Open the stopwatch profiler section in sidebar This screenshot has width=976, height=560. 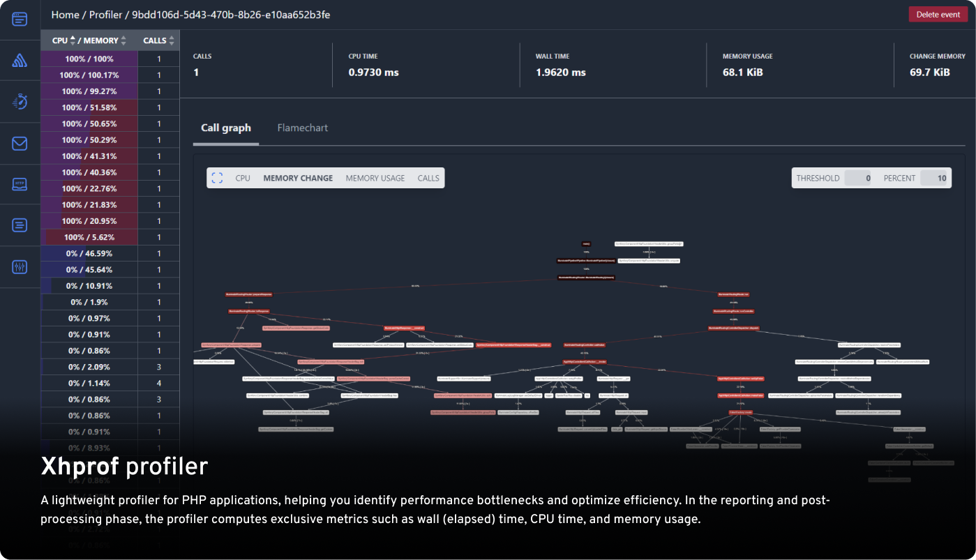click(20, 101)
